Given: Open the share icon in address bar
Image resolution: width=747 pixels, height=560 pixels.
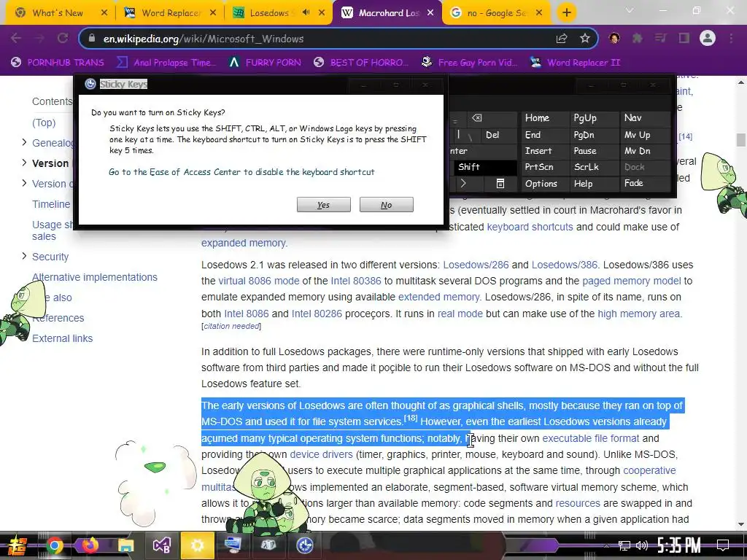Looking at the screenshot, I should click(562, 39).
